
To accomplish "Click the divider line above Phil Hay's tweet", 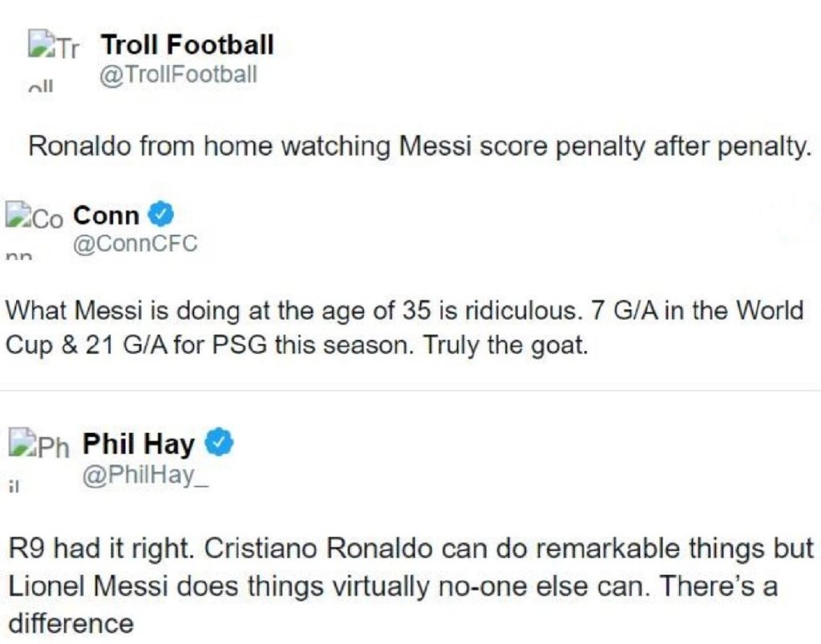I will tap(410, 391).
